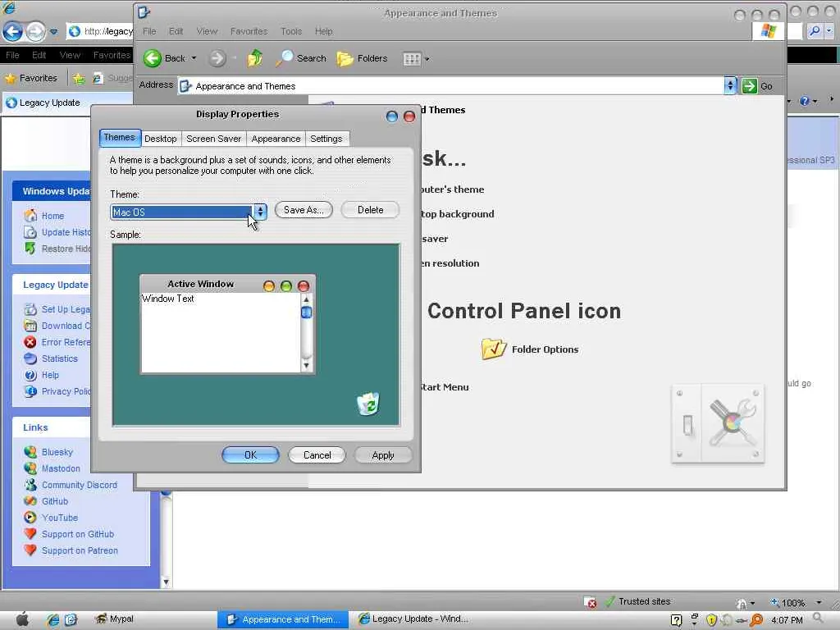Viewport: 840px width, 630px height.
Task: Click the Support on Patreon heart icon
Action: coord(30,550)
